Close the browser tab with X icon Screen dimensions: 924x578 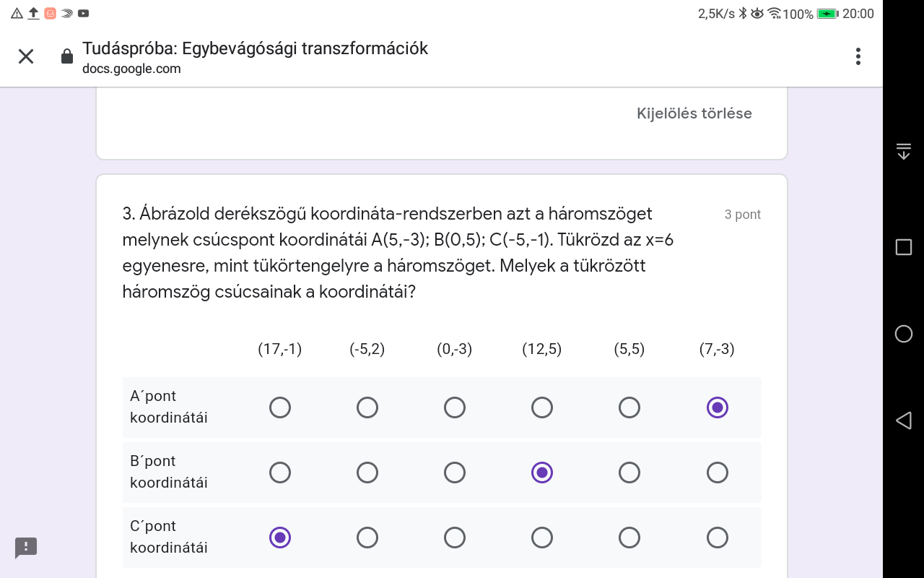26,56
